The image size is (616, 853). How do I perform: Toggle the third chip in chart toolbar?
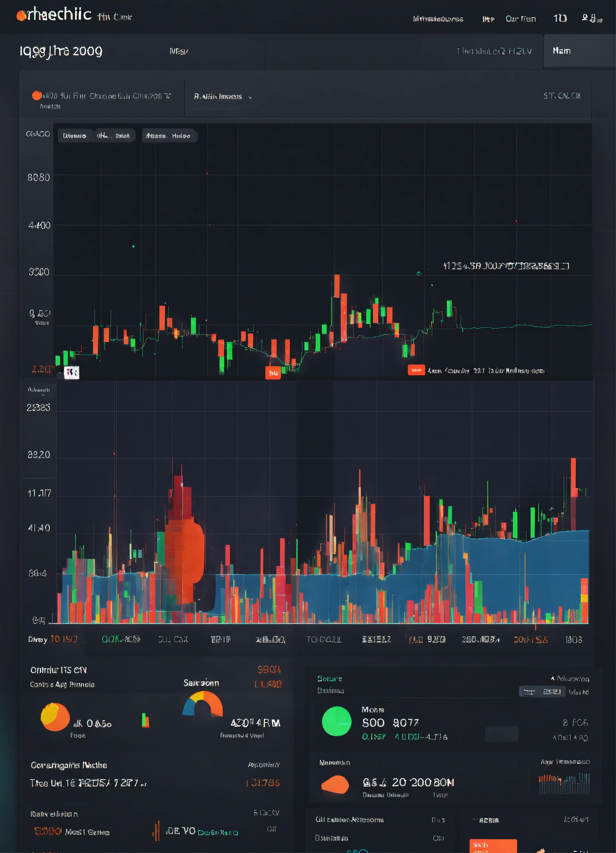point(168,136)
